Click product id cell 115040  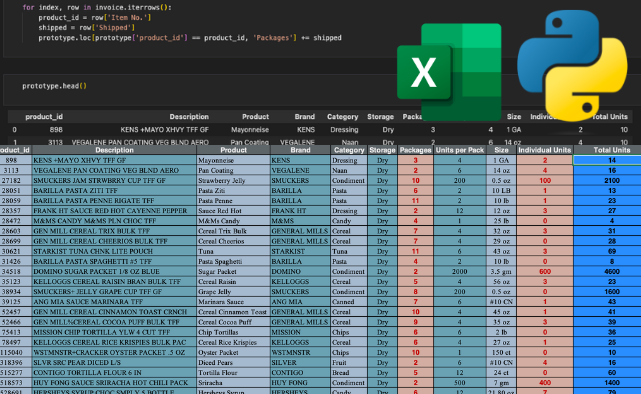16,352
